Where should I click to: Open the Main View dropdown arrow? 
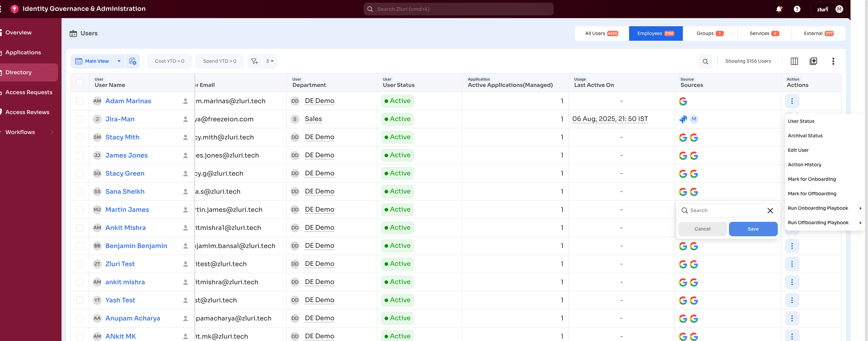[x=119, y=61]
